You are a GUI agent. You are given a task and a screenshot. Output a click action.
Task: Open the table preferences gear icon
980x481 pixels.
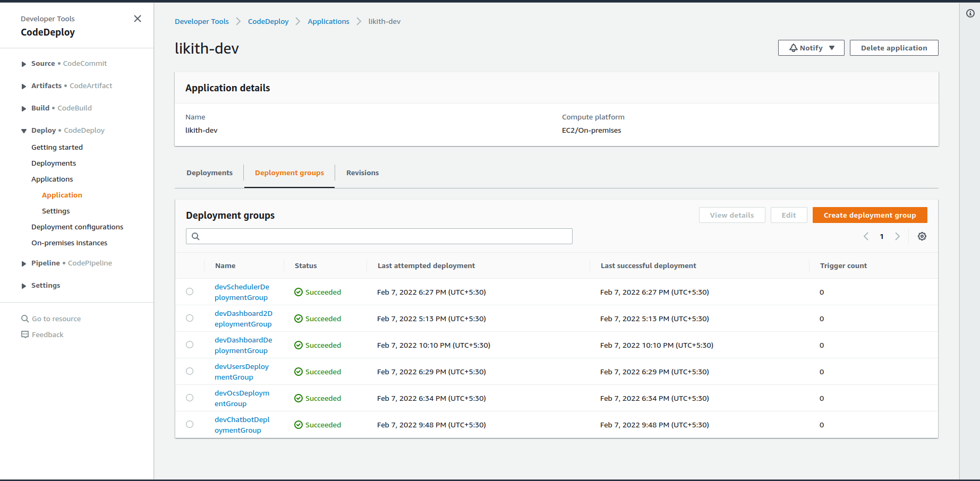click(x=922, y=236)
